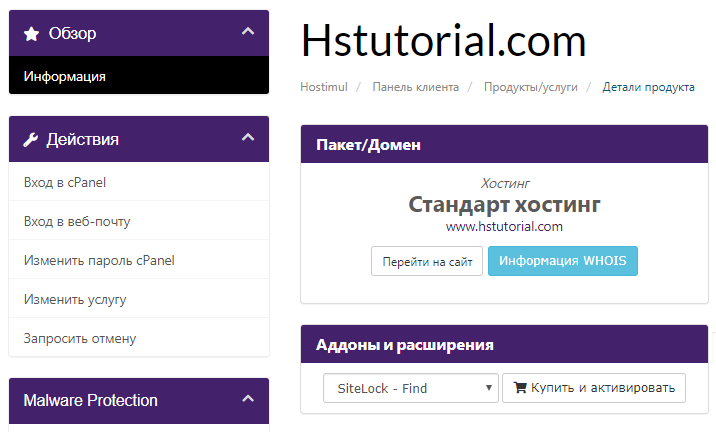Click the cart icon on Купить и активировать
Image resolution: width=716 pixels, height=432 pixels.
point(519,388)
